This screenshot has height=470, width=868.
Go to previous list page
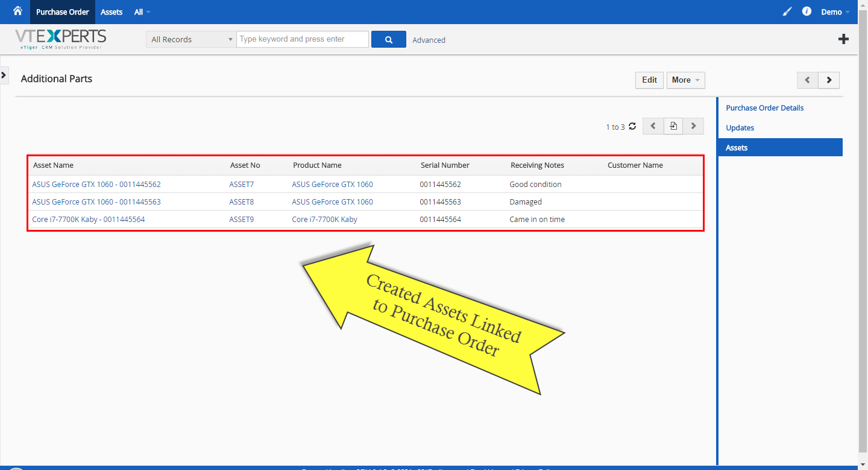tap(653, 126)
